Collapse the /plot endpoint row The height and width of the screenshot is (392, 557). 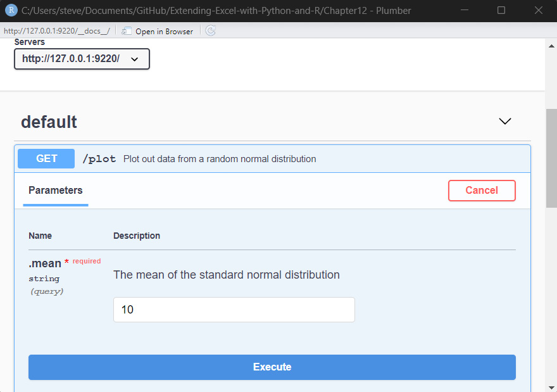[x=272, y=158]
